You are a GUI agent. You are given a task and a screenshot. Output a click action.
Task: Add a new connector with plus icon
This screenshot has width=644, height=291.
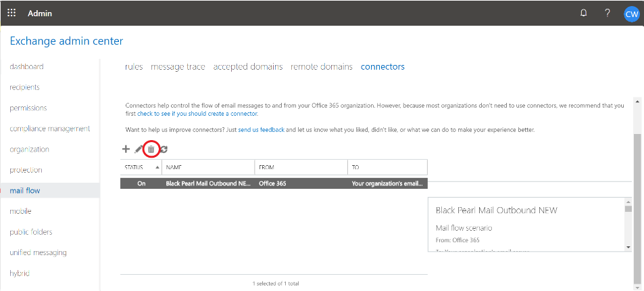pos(126,149)
